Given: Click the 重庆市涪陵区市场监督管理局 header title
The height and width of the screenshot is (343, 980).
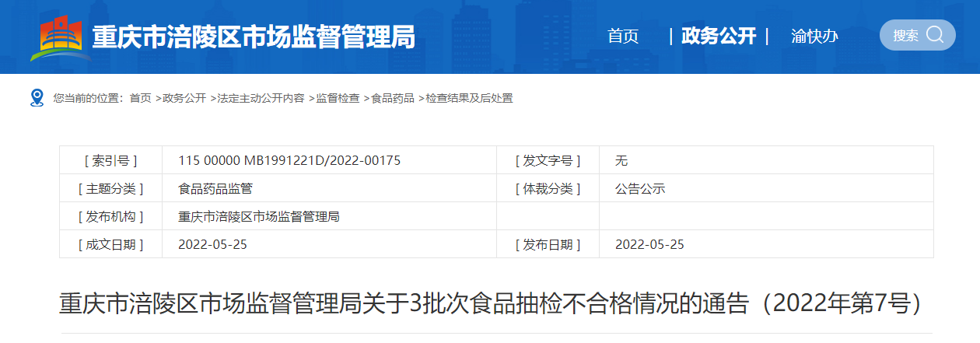Looking at the screenshot, I should 254,37.
